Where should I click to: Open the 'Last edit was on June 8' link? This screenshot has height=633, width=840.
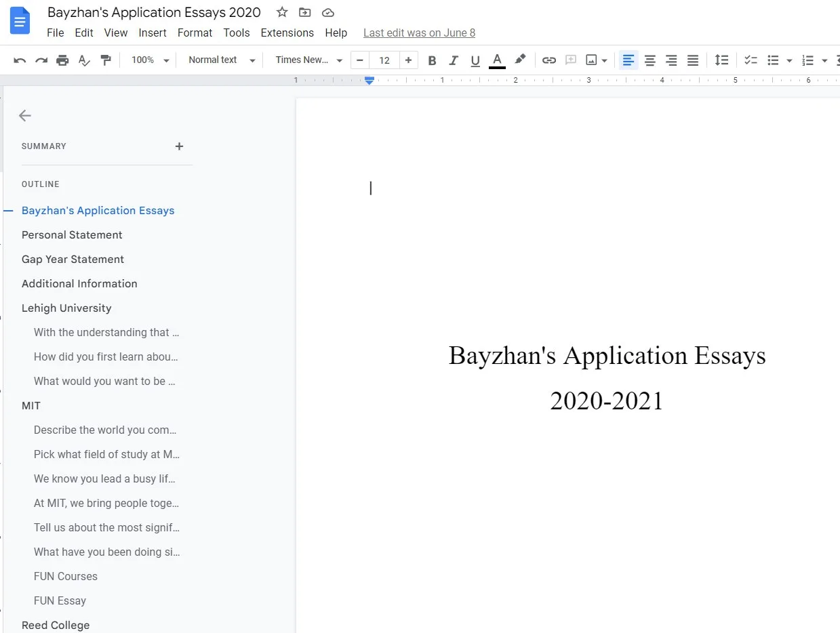tap(419, 33)
